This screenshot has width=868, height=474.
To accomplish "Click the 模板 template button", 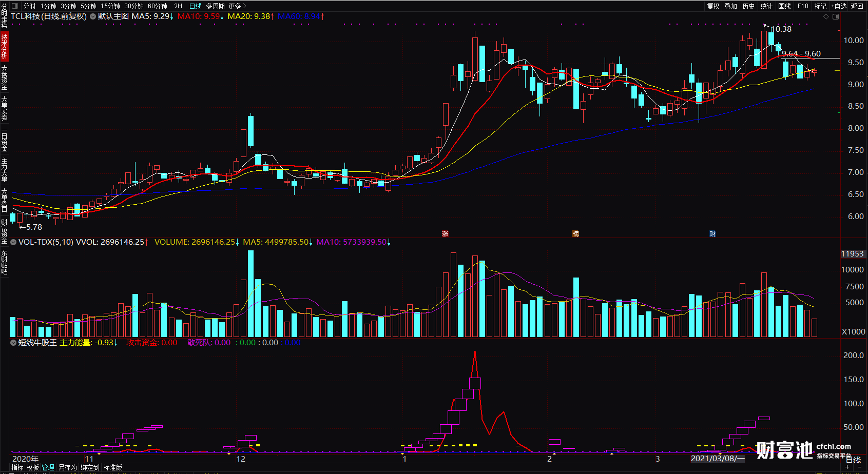I will pyautogui.click(x=33, y=467).
